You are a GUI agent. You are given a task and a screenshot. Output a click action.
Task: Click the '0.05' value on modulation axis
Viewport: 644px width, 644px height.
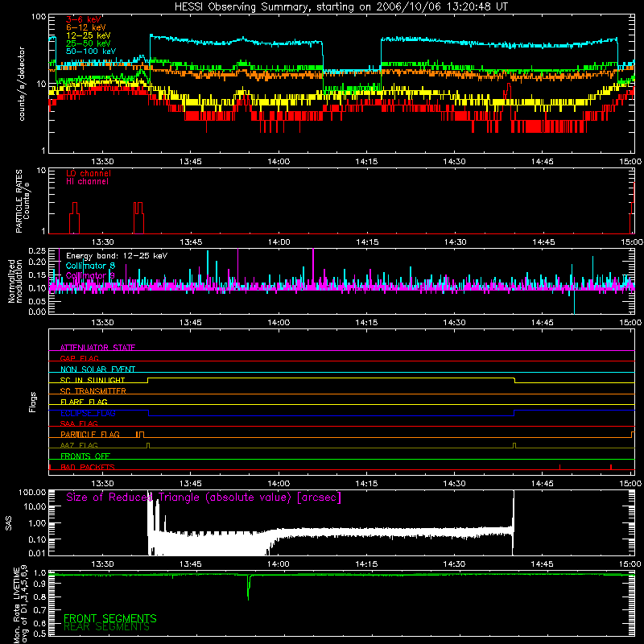[38, 301]
